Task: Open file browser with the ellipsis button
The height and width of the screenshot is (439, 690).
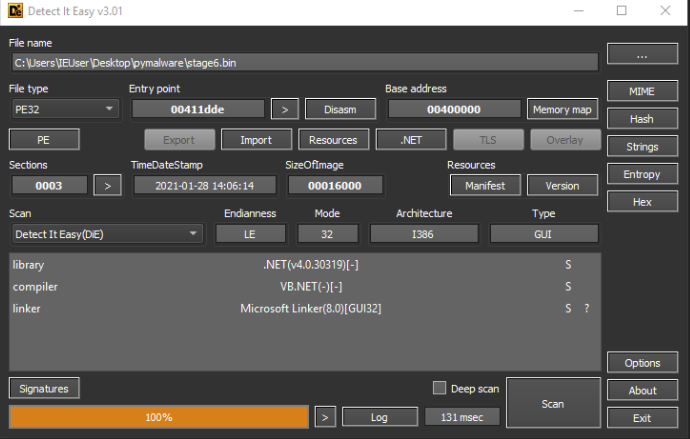Action: point(642,54)
